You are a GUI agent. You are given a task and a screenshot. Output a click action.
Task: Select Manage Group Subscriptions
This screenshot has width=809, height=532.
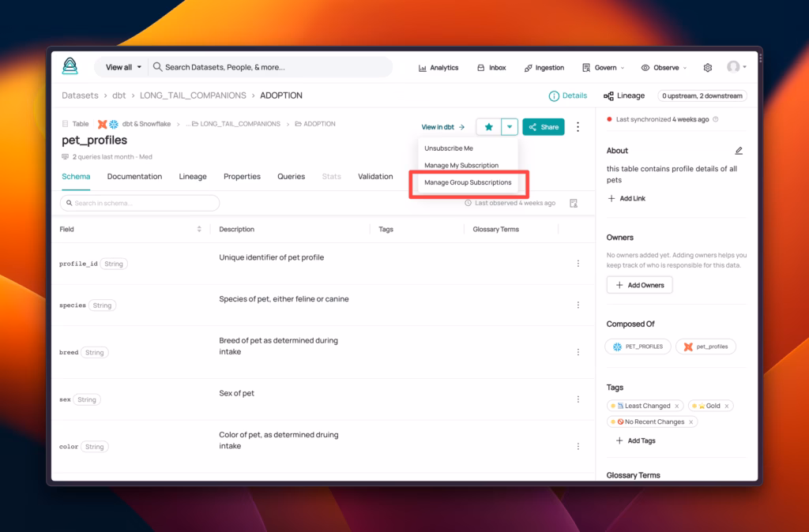tap(468, 183)
